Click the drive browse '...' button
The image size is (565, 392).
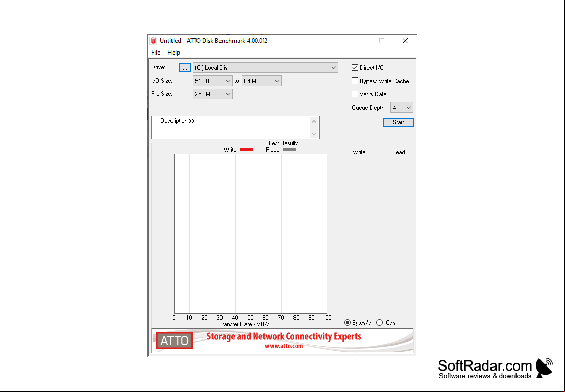(x=185, y=68)
